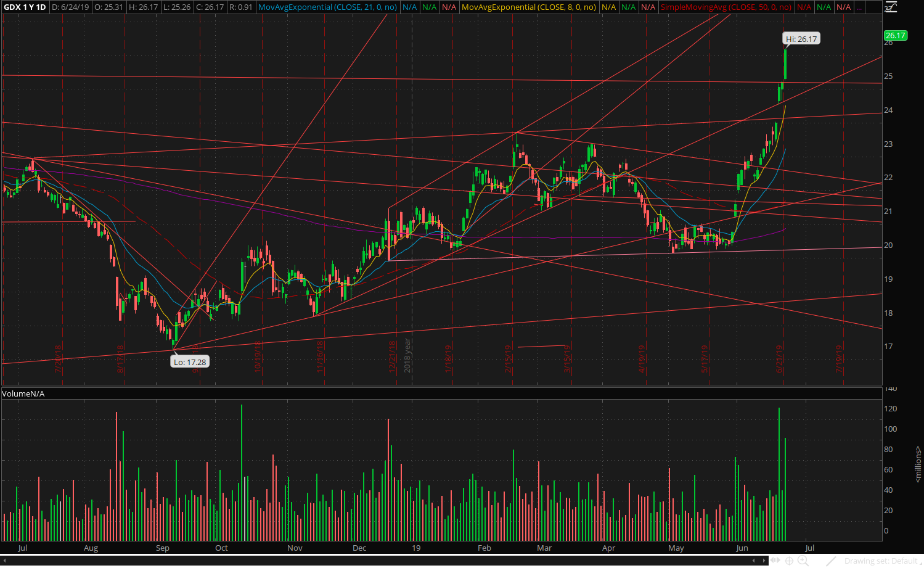Click the O: 25.31 open value
The width and height of the screenshot is (924, 568).
(108, 7)
